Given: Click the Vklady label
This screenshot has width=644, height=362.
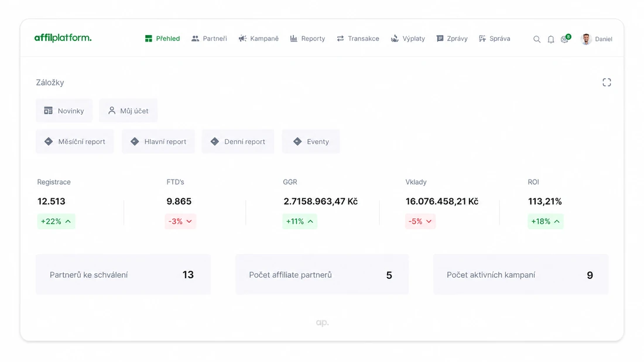Looking at the screenshot, I should [x=416, y=182].
